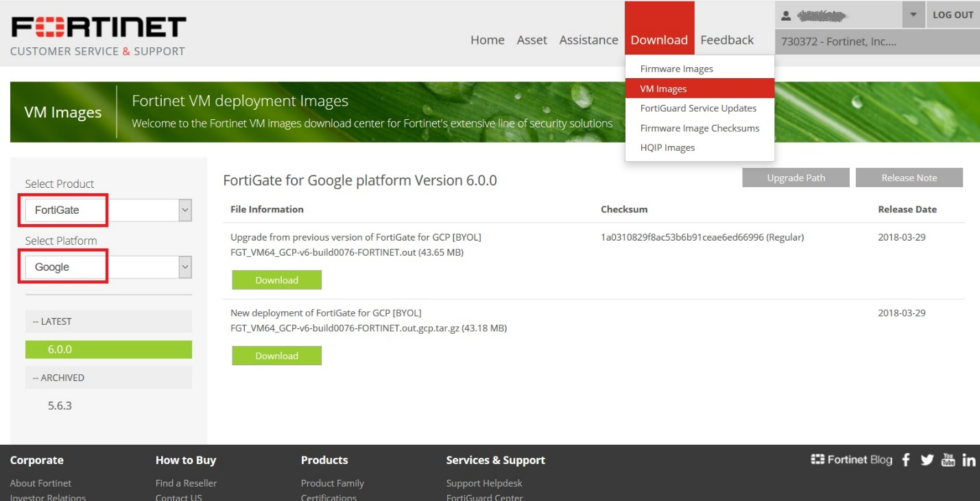Open the user account dropdown arrow
This screenshot has width=980, height=501.
click(x=913, y=15)
